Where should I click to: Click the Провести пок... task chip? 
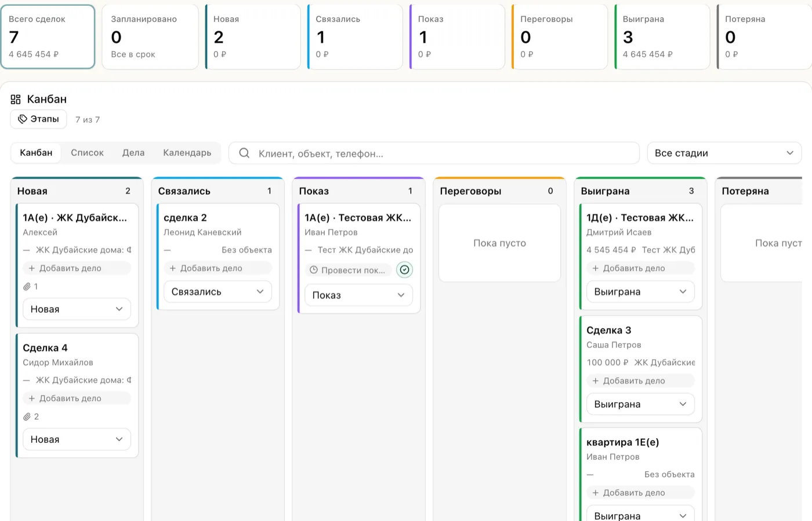point(348,270)
